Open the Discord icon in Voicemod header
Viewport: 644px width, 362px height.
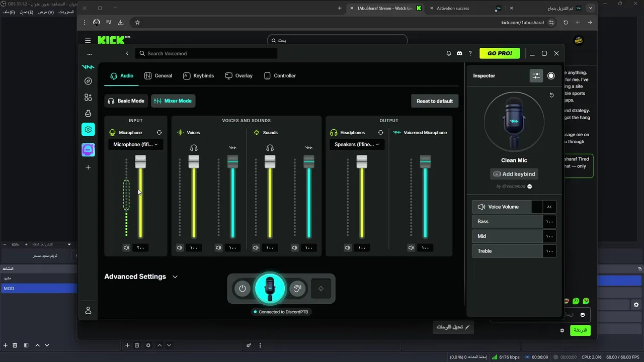(459, 53)
